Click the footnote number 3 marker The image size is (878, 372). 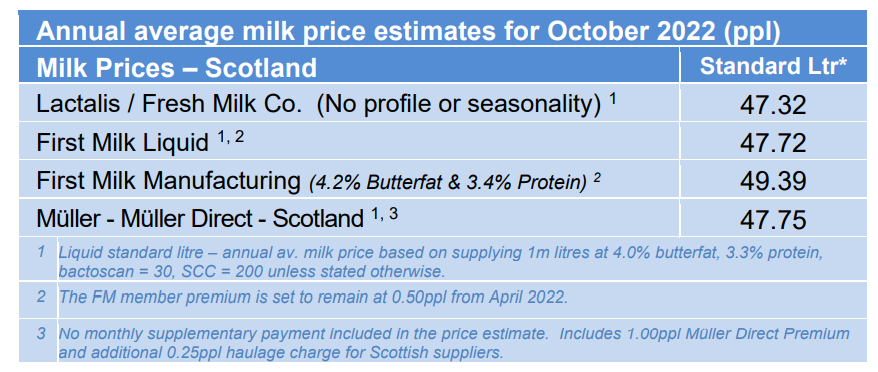[x=41, y=334]
